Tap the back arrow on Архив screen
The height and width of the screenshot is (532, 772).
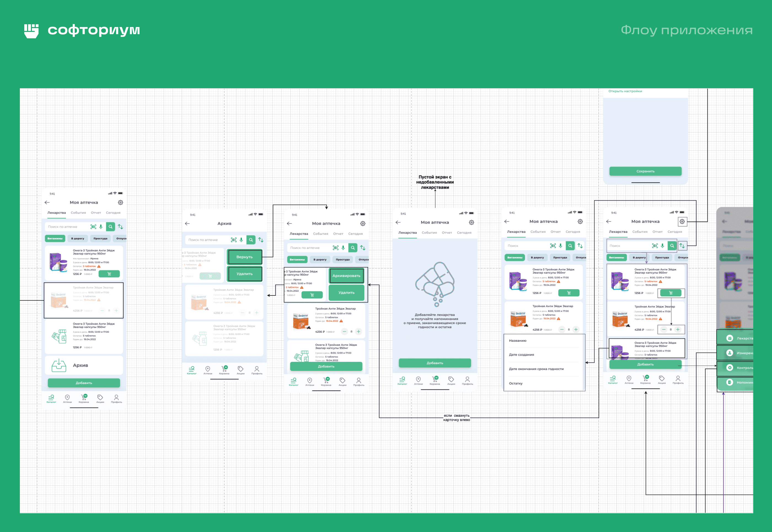187,224
